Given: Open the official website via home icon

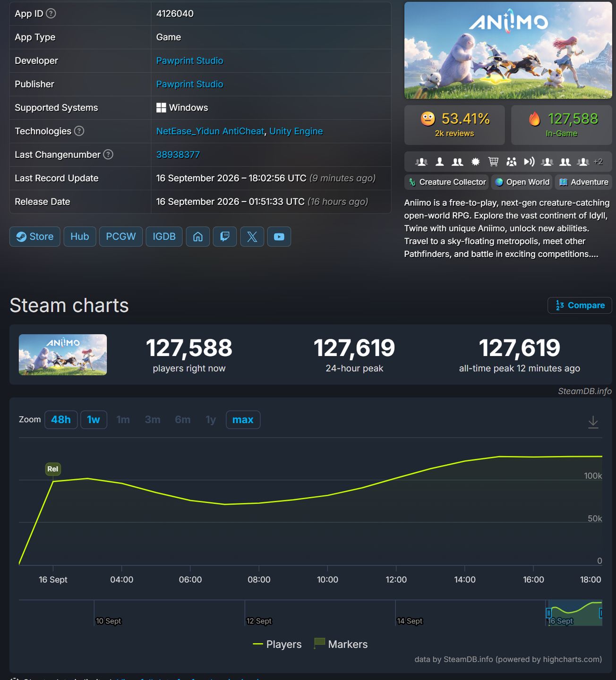Looking at the screenshot, I should pyautogui.click(x=198, y=237).
